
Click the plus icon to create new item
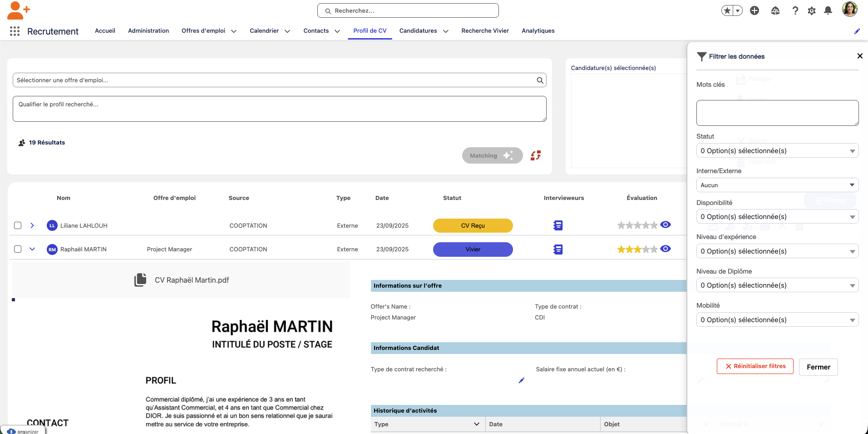coord(755,10)
